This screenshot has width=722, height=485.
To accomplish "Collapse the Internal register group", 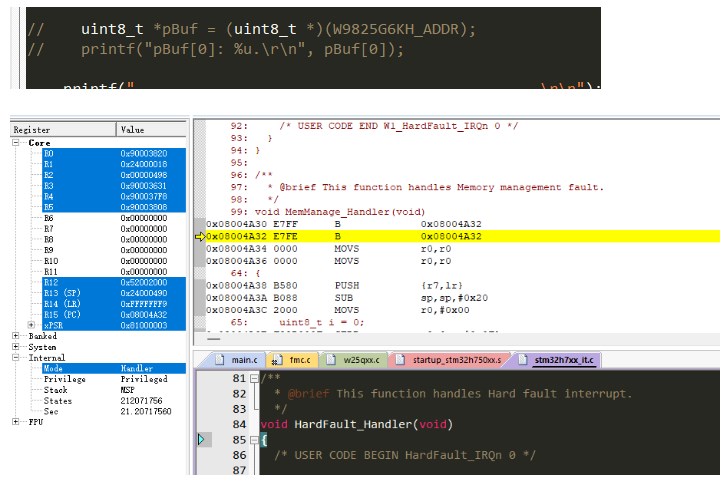I will pos(16,357).
